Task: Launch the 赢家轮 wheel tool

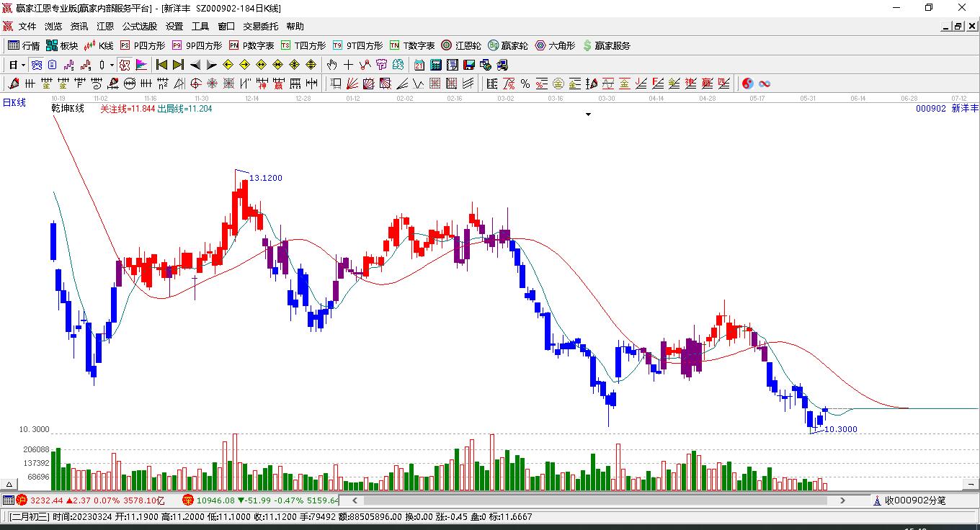Action: pos(508,45)
